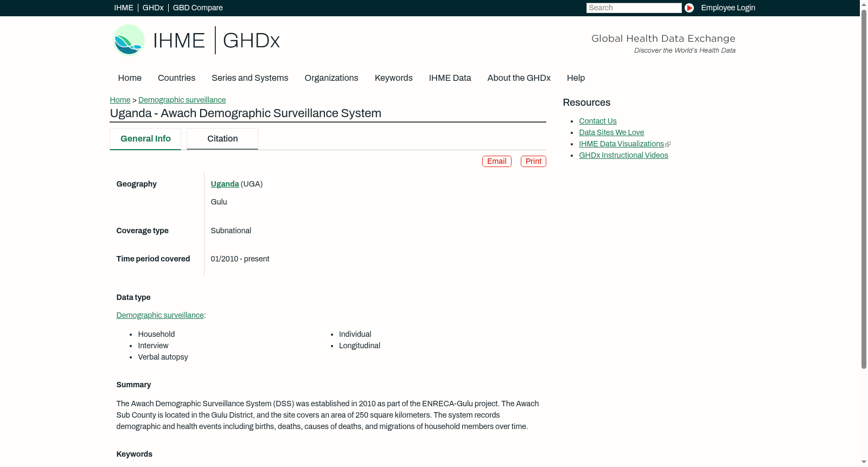Click the '01/2010 - present' time period value
Screen dimensions: 868x467
pos(240,259)
